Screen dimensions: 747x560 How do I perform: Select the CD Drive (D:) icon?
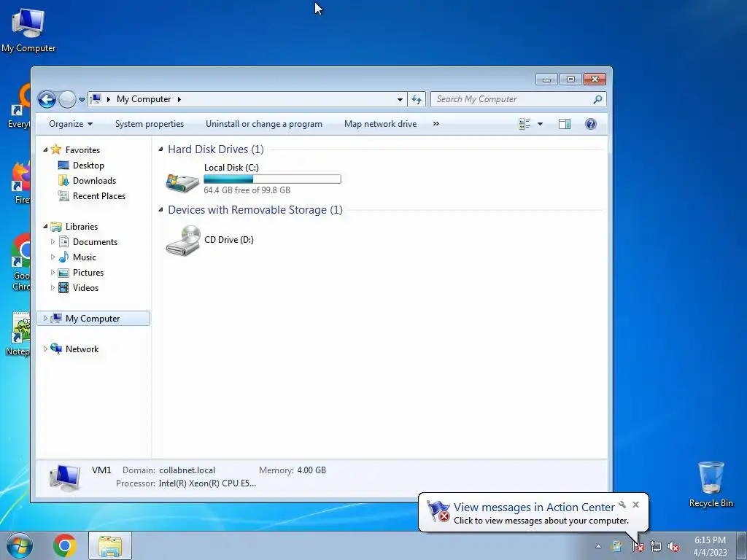183,240
